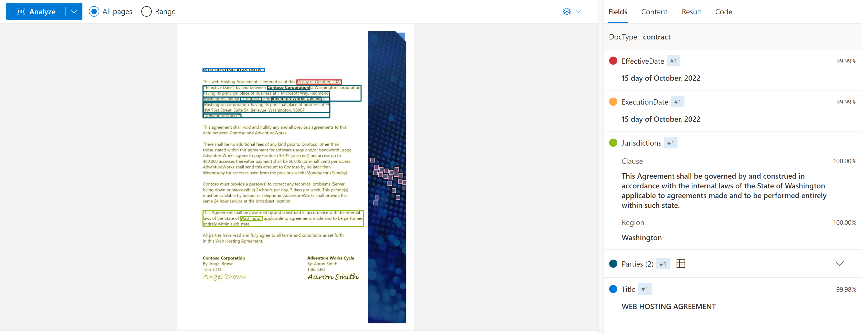Select All pages radio button

point(94,11)
